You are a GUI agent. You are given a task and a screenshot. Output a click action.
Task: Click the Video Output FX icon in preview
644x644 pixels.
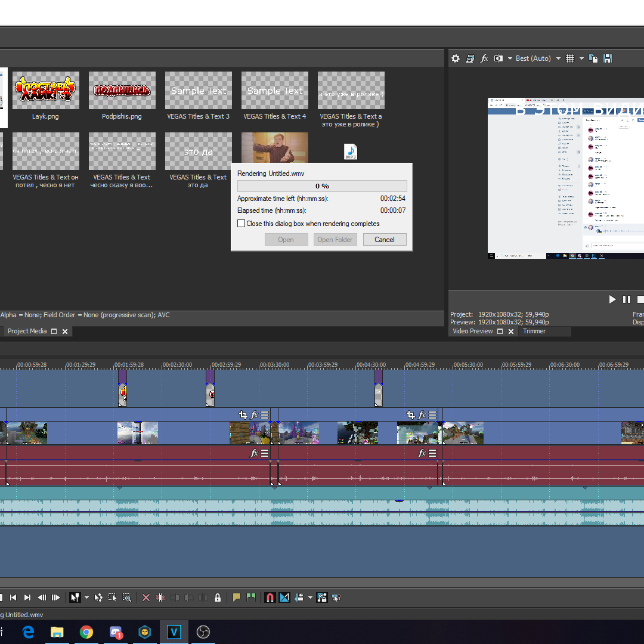click(484, 58)
